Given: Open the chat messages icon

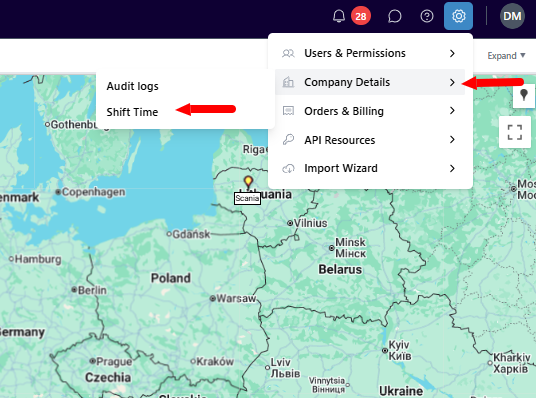Looking at the screenshot, I should [394, 16].
